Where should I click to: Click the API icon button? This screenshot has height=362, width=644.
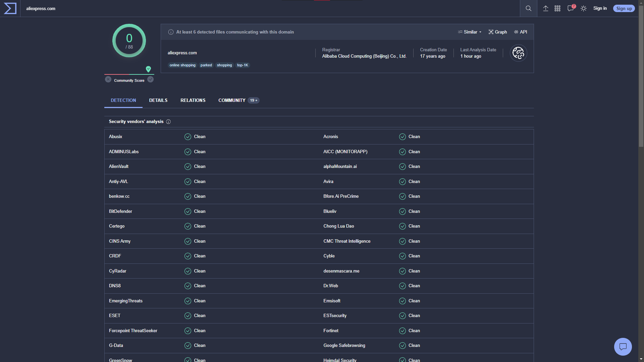(521, 32)
